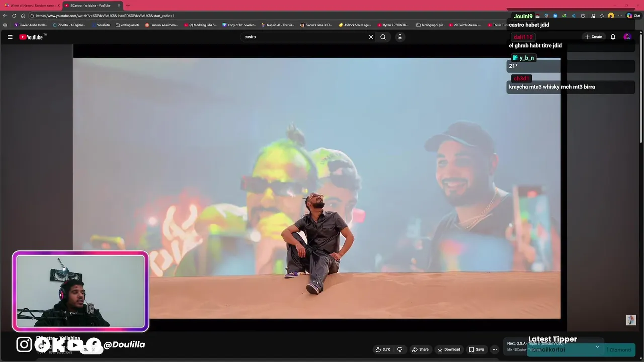The image size is (644, 362).
Task: Open the browser profile avatar
Action: click(x=611, y=16)
